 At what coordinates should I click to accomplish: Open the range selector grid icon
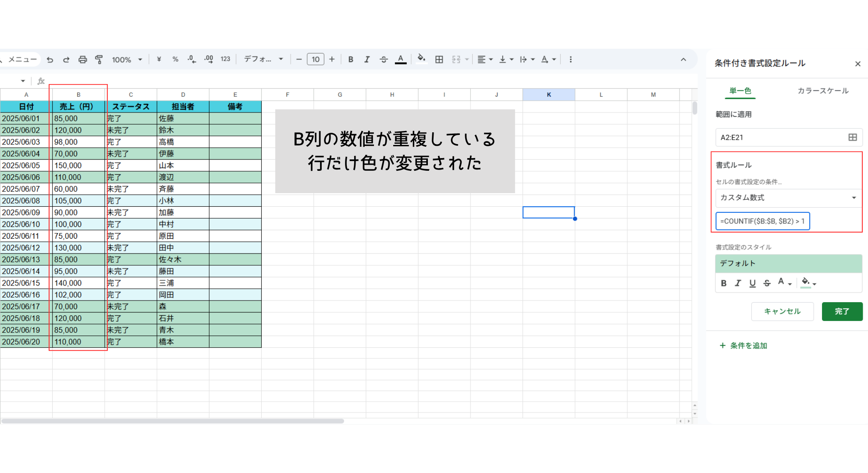853,138
